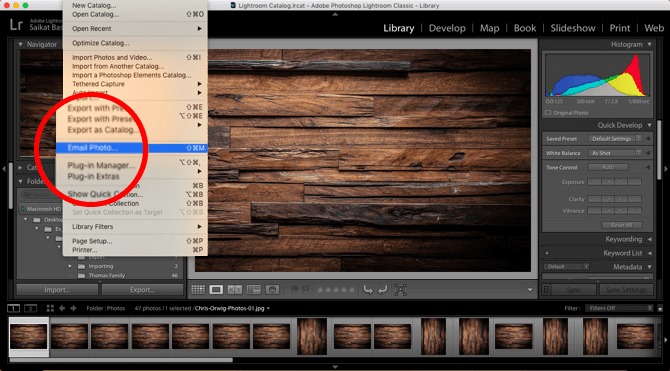The width and height of the screenshot is (670, 371).
Task: Switch to the Develop module
Action: coord(447,28)
